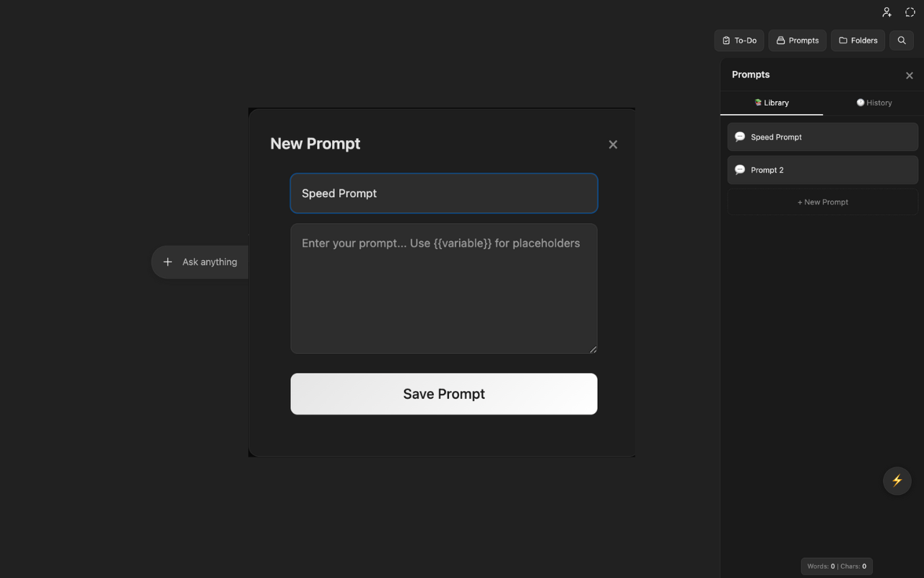
Task: Click the Speed Prompt chat bubble icon
Action: coord(739,137)
